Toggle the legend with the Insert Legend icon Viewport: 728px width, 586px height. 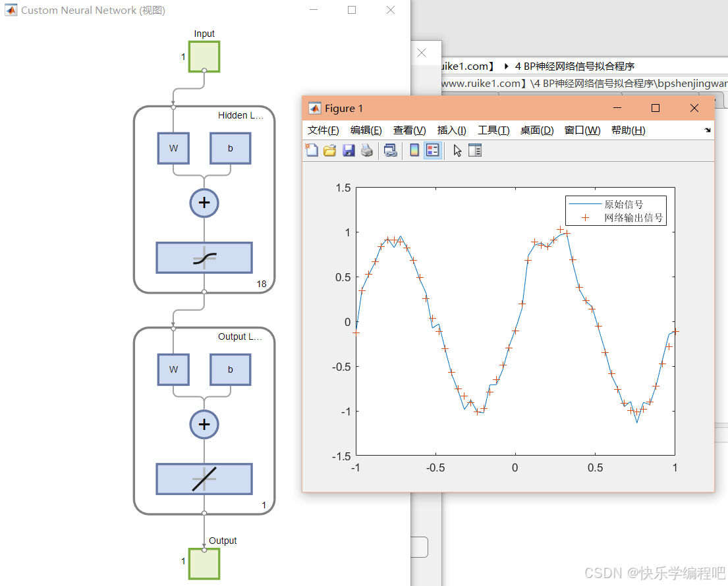click(434, 150)
